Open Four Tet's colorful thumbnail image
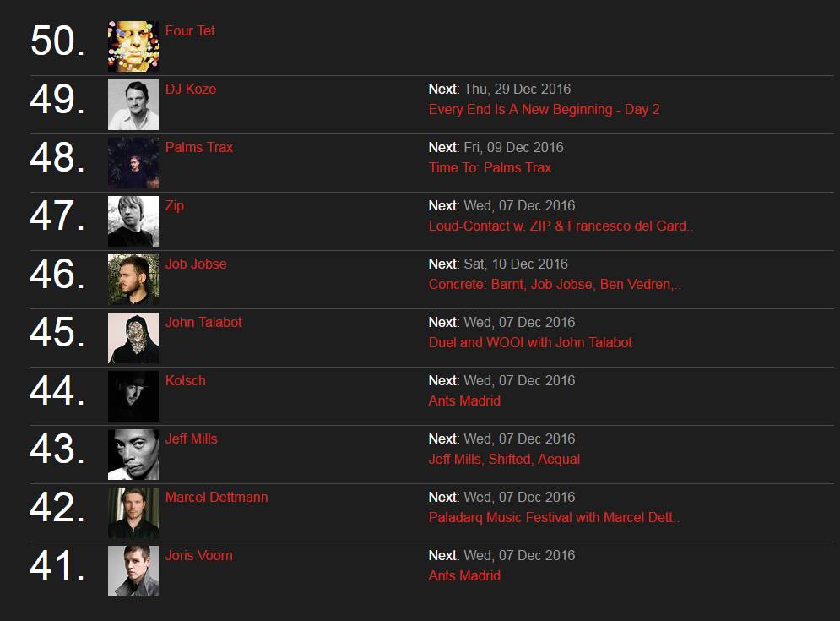 133,46
